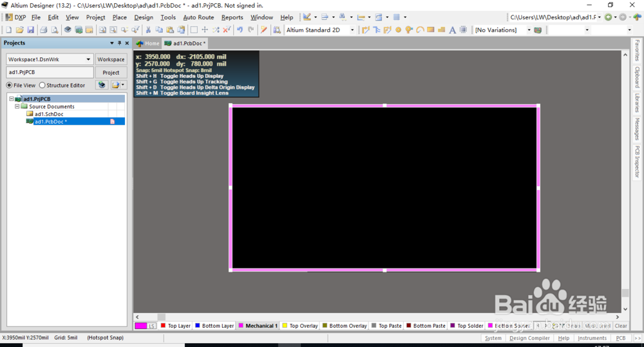Select ad1.SchDoc in the project tree
The image size is (644, 347).
49,114
